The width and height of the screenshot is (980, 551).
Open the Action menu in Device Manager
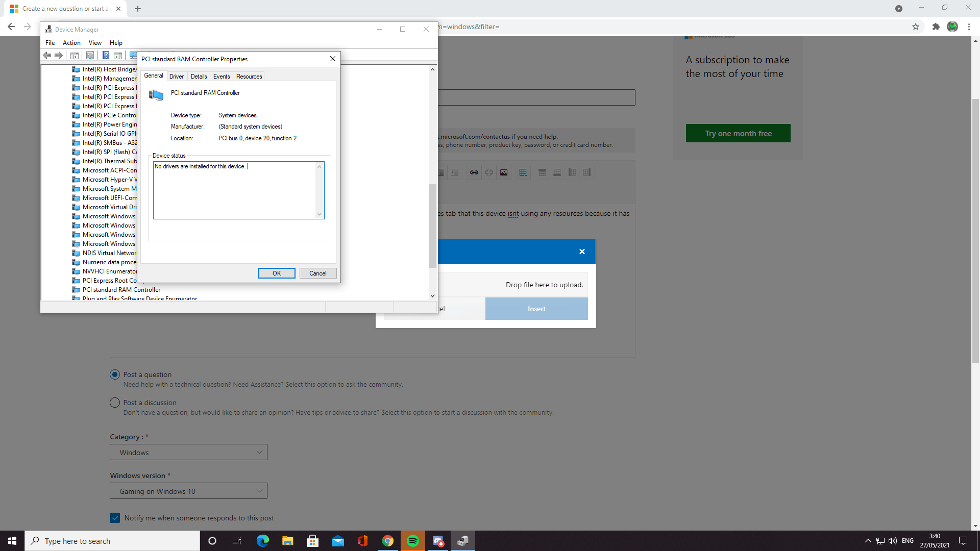click(x=71, y=43)
